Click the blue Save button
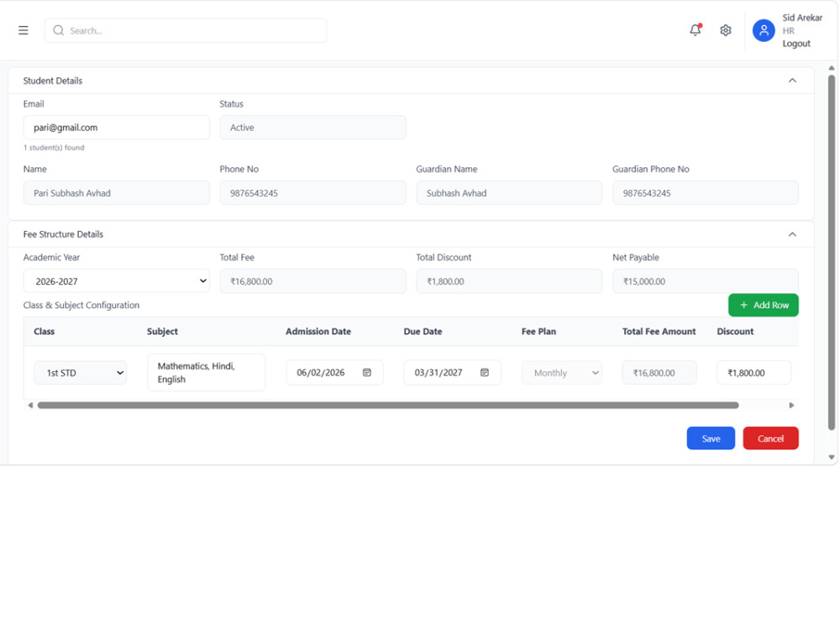 711,438
